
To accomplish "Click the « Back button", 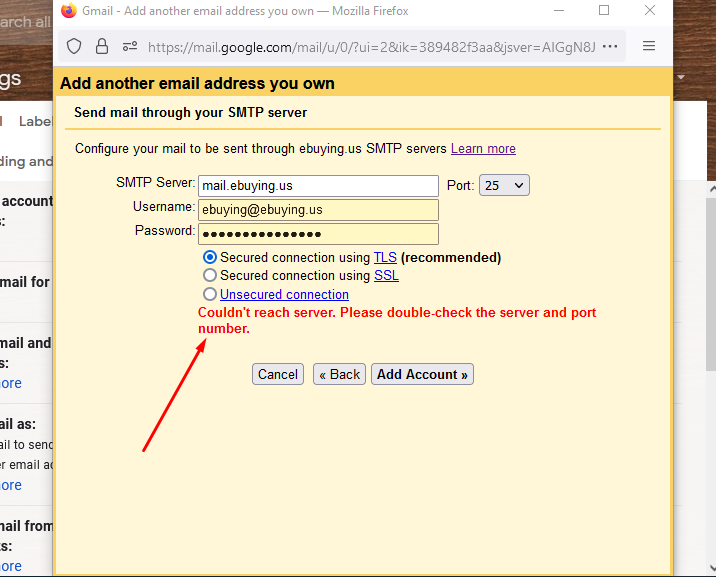I will pyautogui.click(x=339, y=374).
